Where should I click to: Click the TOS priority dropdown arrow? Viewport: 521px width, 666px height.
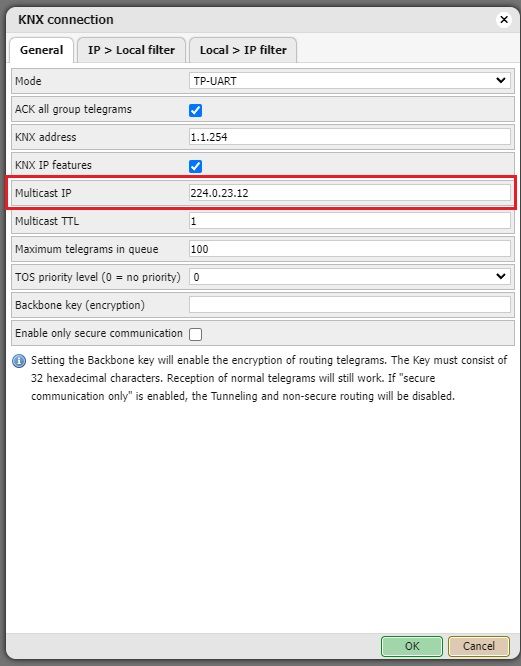tap(501, 277)
